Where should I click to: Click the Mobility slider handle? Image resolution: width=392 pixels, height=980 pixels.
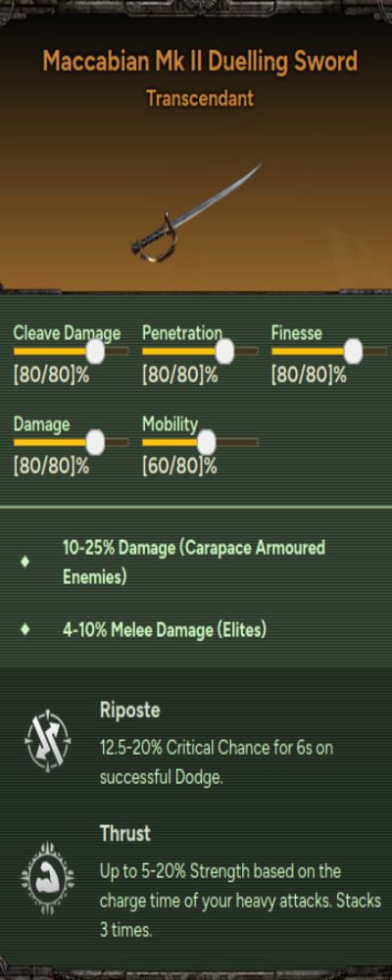pos(205,443)
